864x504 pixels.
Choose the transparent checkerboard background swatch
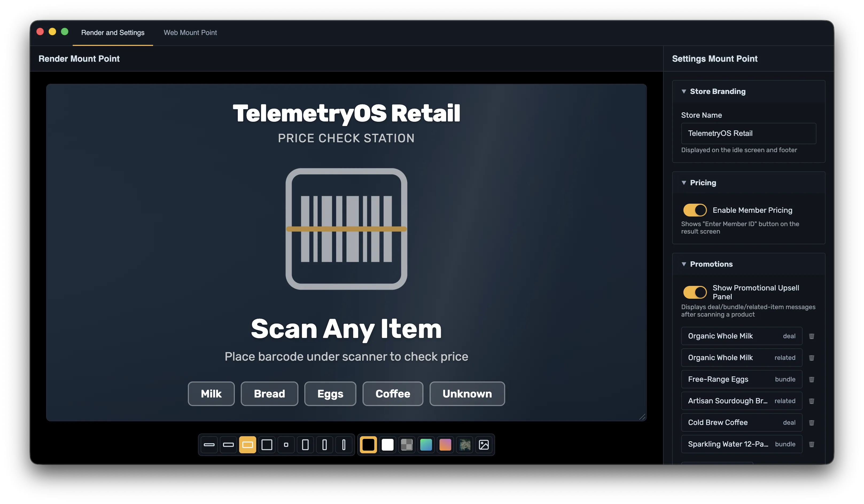(x=407, y=445)
